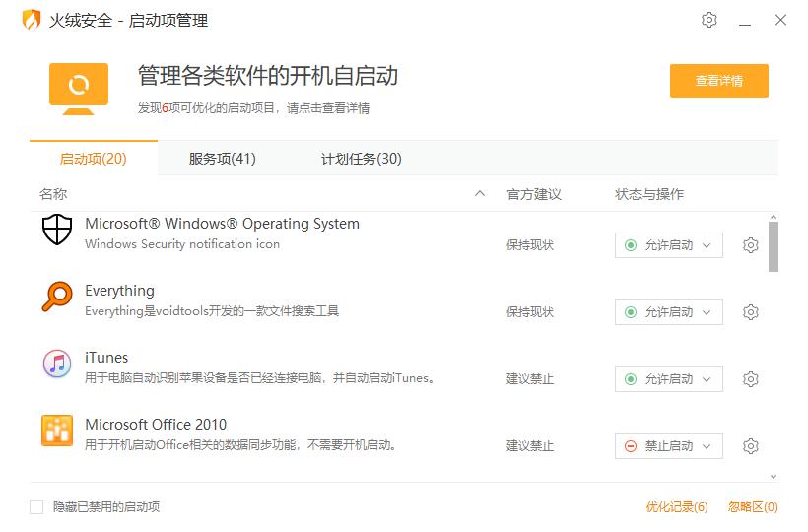This screenshot has width=808, height=532.
Task: Open 忽略区(0) link
Action: click(753, 507)
